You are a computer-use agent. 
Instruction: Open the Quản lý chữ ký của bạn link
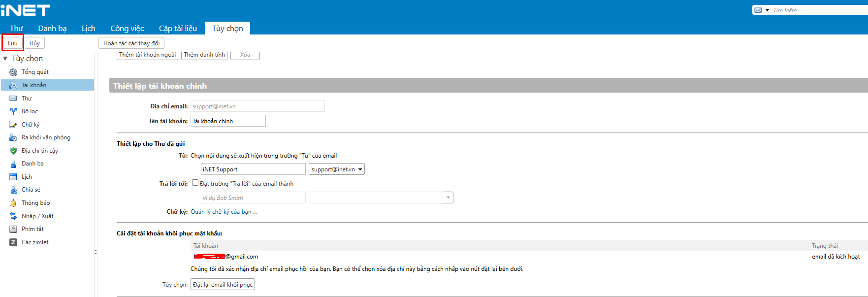coord(224,212)
